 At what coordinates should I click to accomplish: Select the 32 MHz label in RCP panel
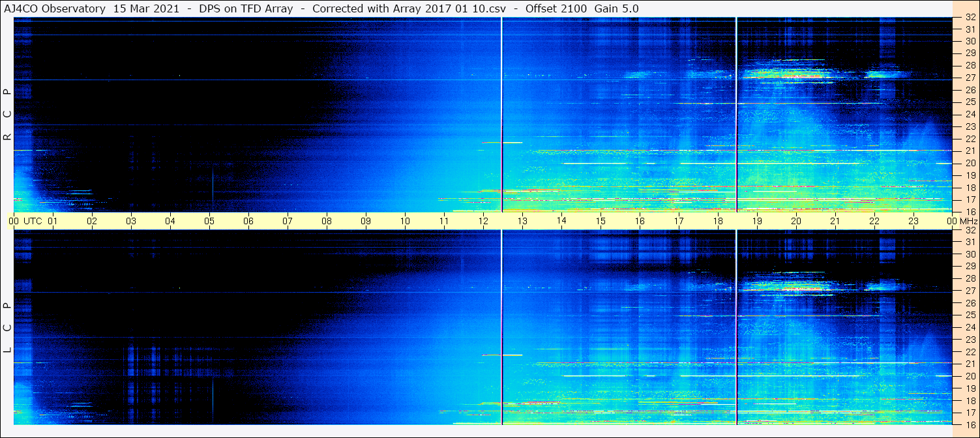(970, 18)
